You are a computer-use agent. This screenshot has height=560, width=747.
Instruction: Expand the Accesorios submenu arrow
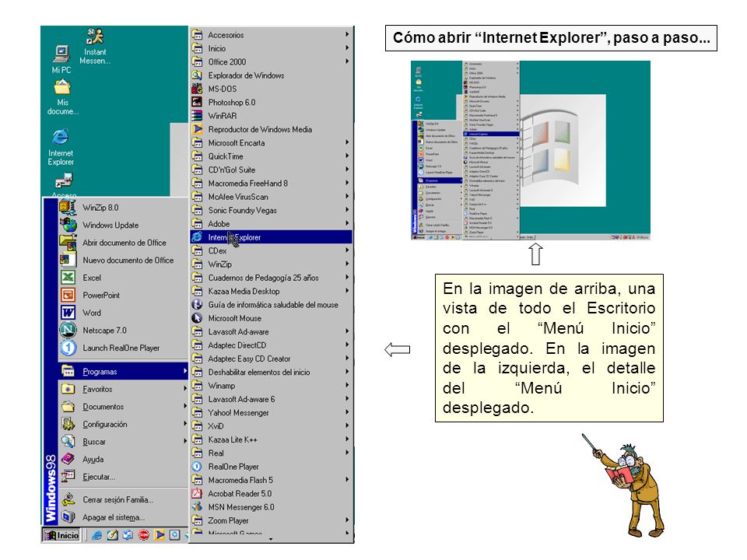click(347, 34)
